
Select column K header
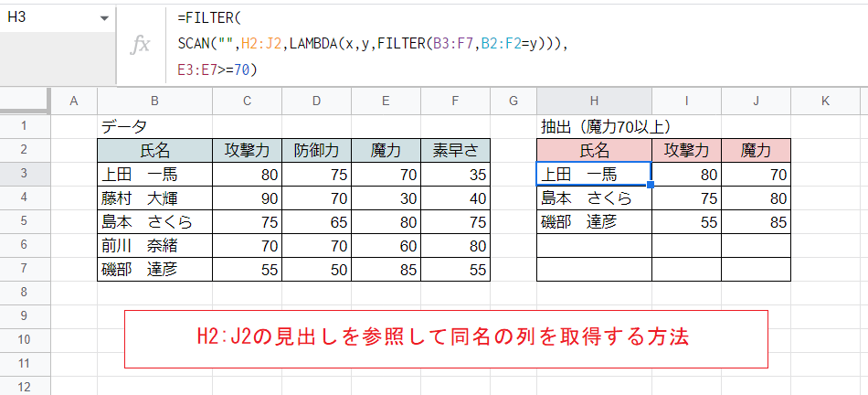pyautogui.click(x=825, y=101)
